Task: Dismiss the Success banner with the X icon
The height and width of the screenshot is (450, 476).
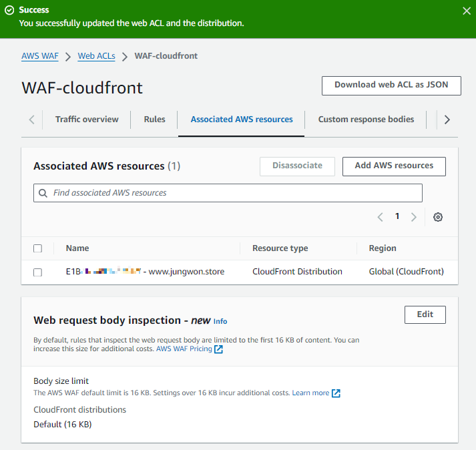Action: [x=466, y=11]
